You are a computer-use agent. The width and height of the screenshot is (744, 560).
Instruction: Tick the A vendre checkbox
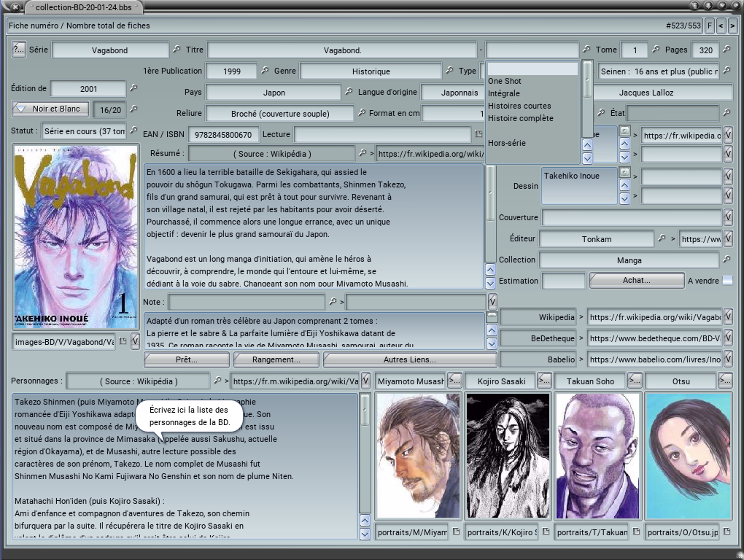727,281
